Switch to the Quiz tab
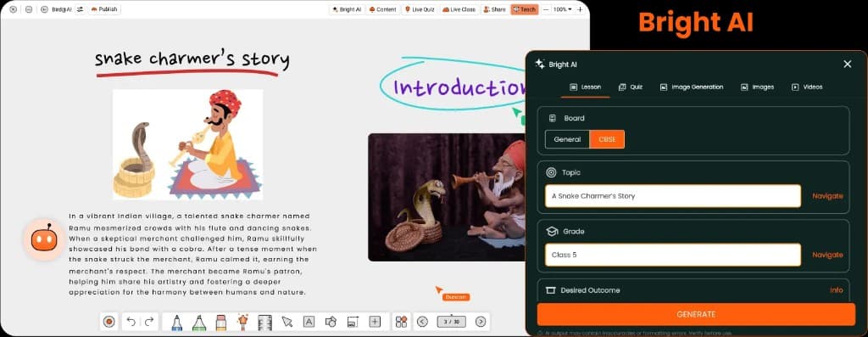 pyautogui.click(x=631, y=87)
